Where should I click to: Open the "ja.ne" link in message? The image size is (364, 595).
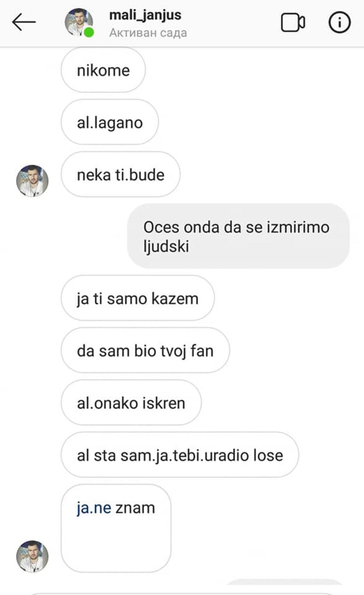point(94,508)
